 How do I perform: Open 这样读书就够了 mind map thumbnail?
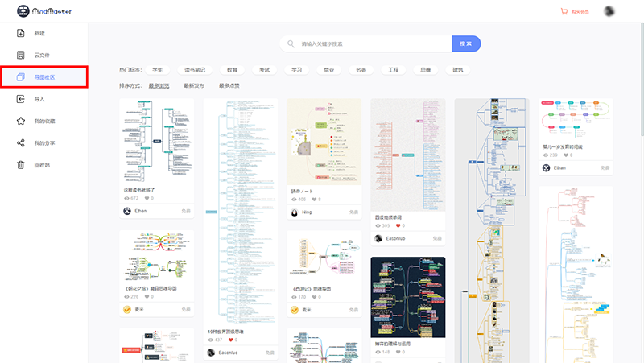coord(156,142)
